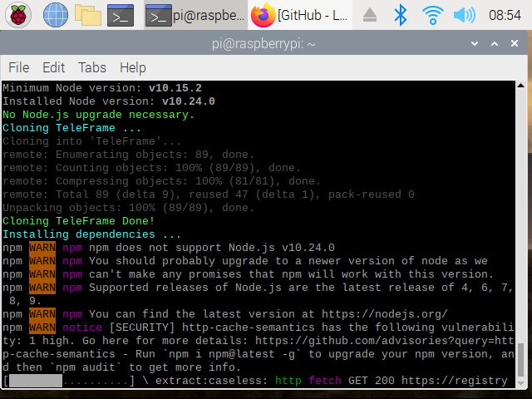The height and width of the screenshot is (399, 532).
Task: Click the eject media tray icon
Action: click(x=369, y=15)
